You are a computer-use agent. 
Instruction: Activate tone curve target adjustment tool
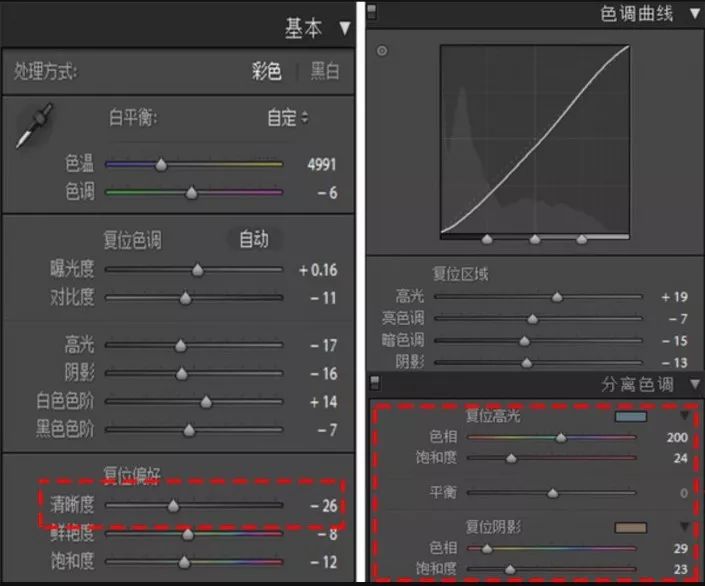pos(382,51)
